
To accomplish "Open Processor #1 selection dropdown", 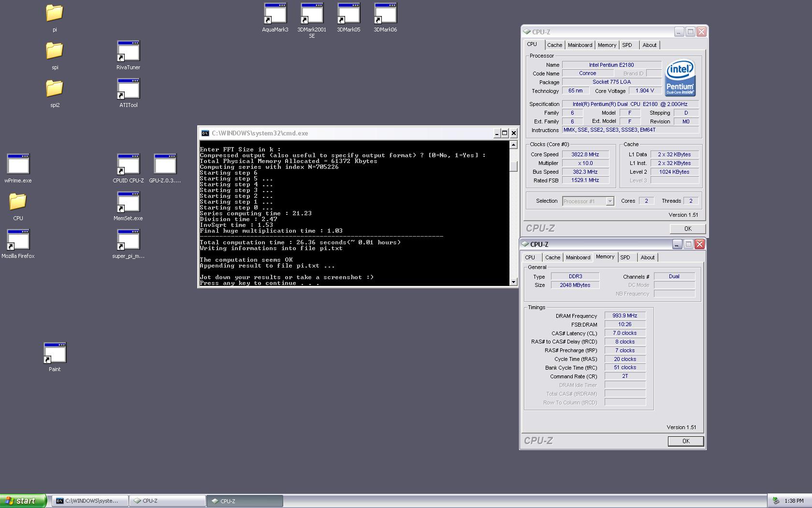I will (588, 201).
